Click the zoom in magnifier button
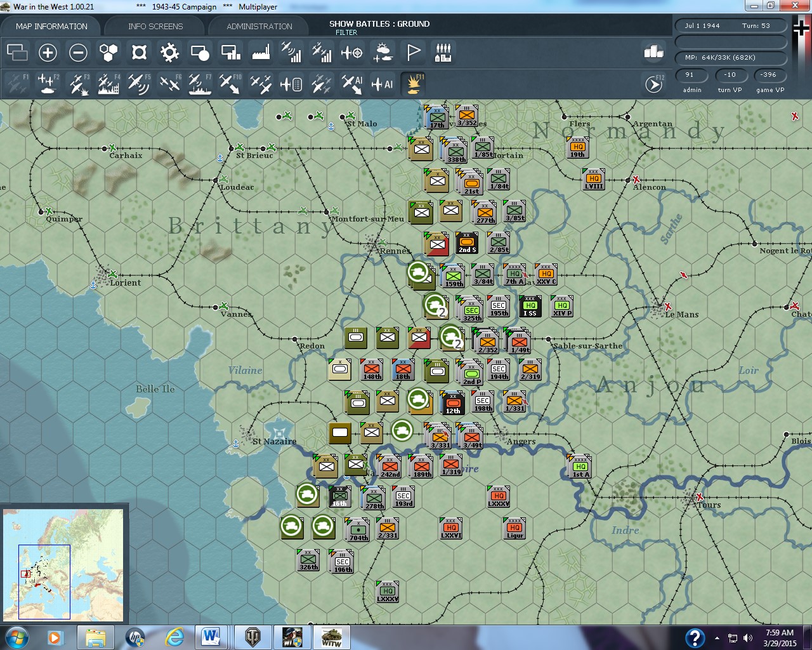The width and height of the screenshot is (812, 650). [48, 53]
